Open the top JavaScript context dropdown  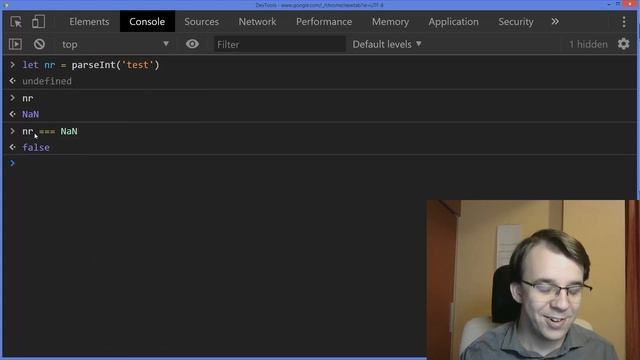pyautogui.click(x=115, y=44)
